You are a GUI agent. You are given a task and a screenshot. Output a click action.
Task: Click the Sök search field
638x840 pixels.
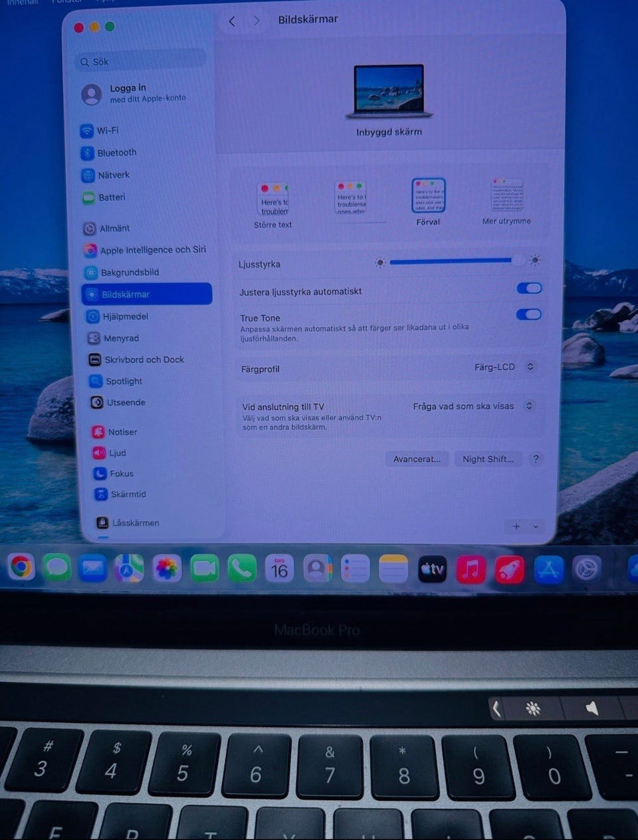(x=141, y=61)
